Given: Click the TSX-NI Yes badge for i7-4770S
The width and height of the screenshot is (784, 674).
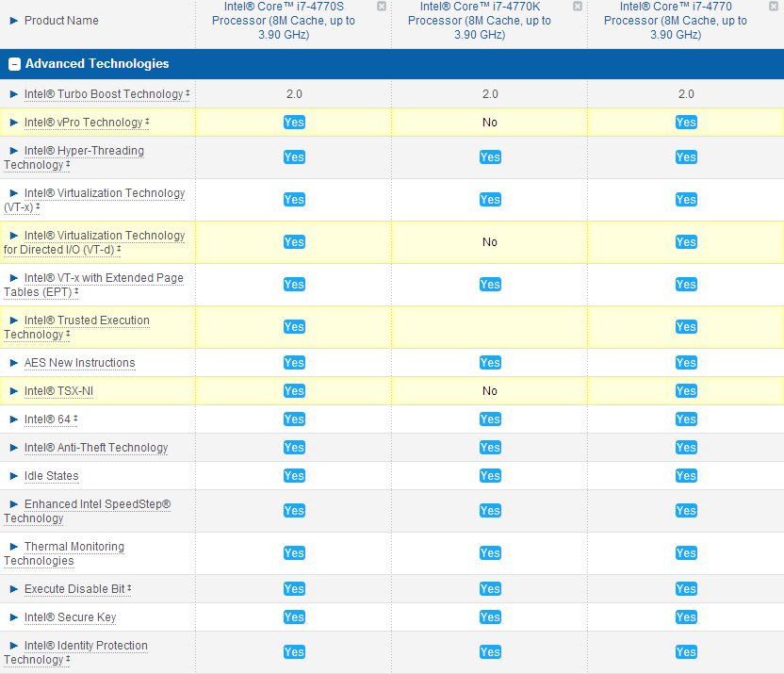Looking at the screenshot, I should [294, 391].
